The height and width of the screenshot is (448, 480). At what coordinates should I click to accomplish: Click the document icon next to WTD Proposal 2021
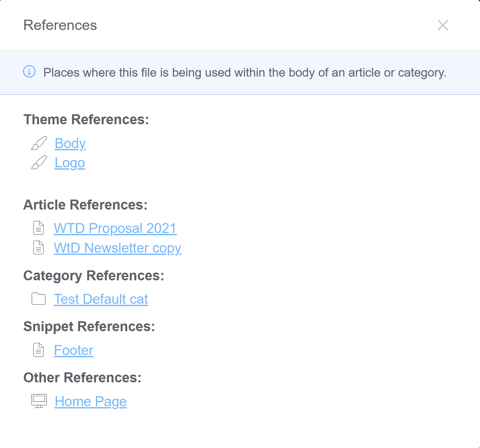tap(39, 228)
